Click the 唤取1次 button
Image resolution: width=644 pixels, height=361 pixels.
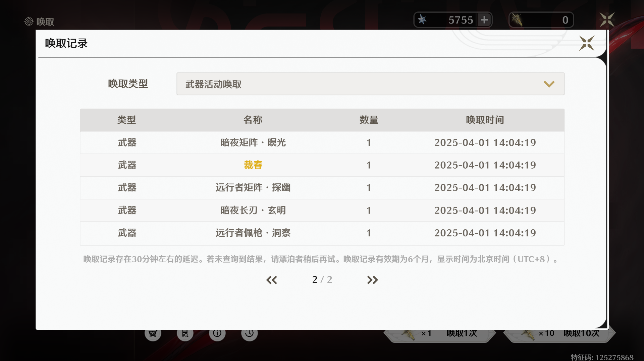(439, 335)
